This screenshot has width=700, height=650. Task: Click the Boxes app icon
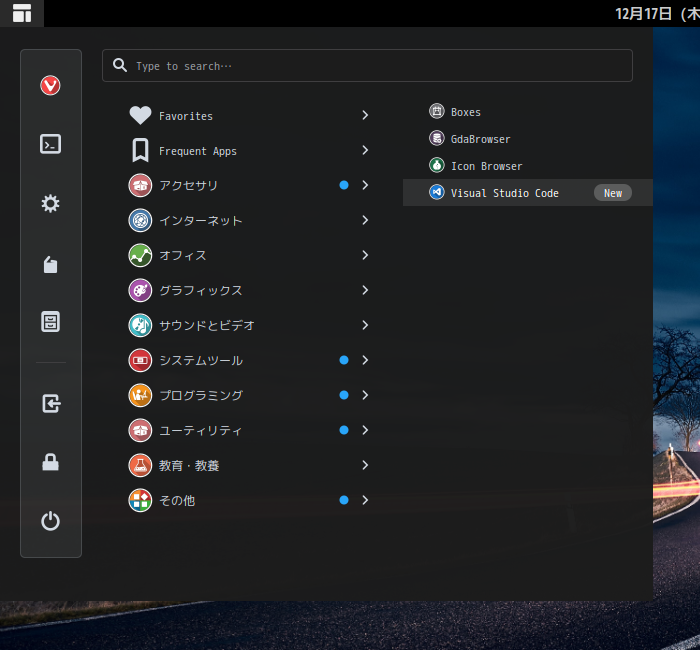[437, 111]
